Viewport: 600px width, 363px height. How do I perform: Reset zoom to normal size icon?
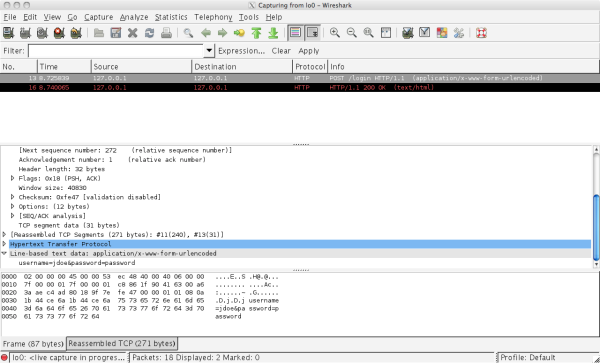[368, 33]
